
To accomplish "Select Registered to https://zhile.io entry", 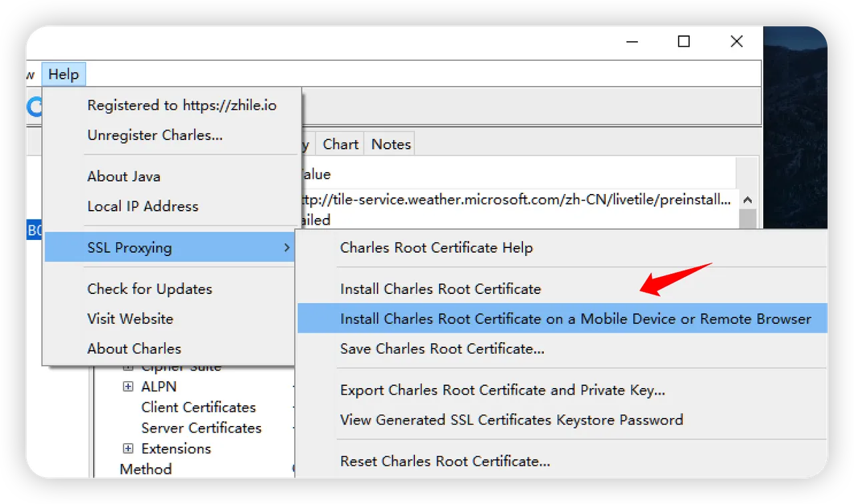I will pos(181,105).
